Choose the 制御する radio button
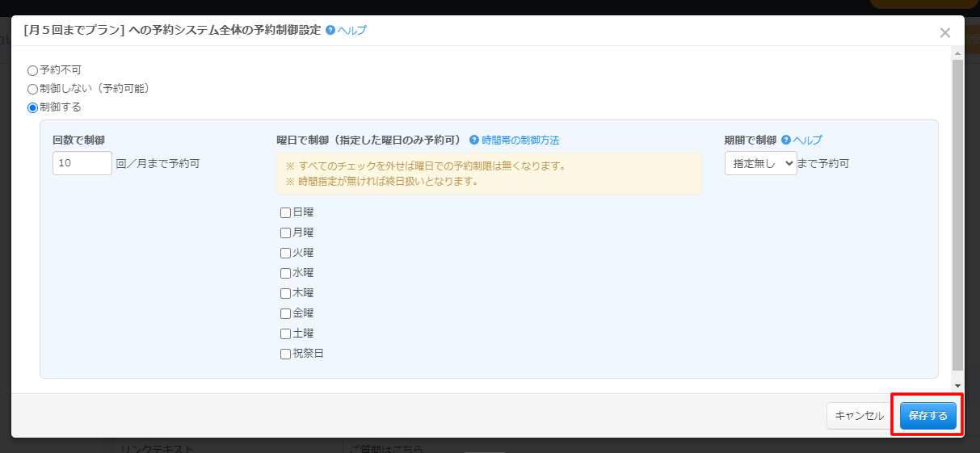Screen dimensions: 980x453 click(x=33, y=107)
